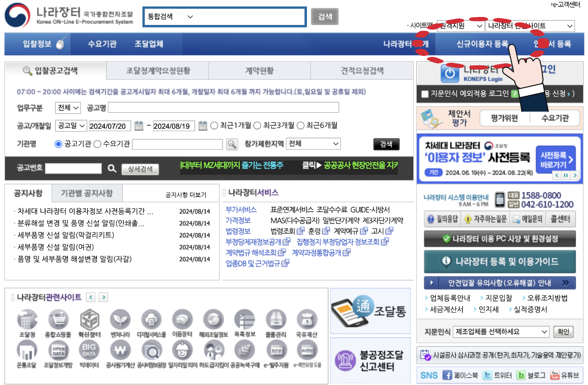Click the gray 검색 button at top
This screenshot has width=588, height=385.
pos(325,16)
